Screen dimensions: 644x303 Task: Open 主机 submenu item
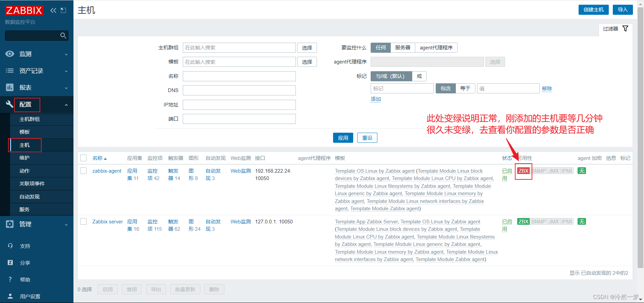tap(42, 145)
